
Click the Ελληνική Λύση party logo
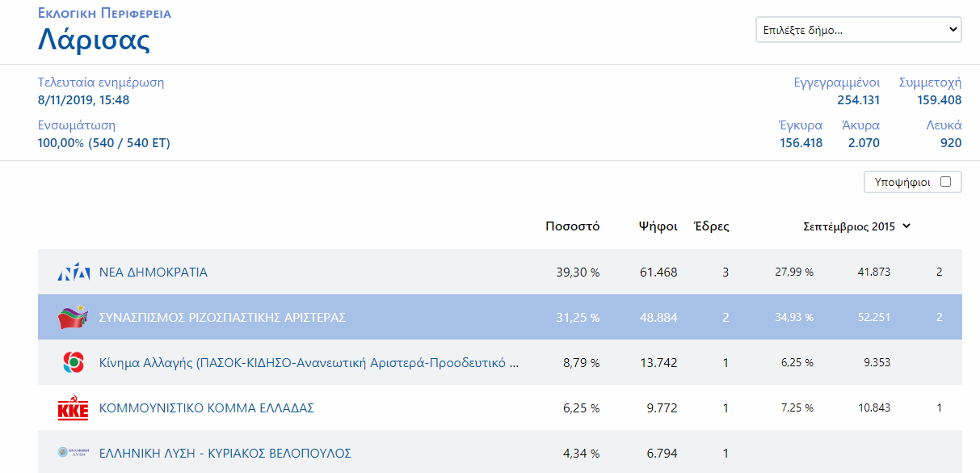(x=73, y=453)
